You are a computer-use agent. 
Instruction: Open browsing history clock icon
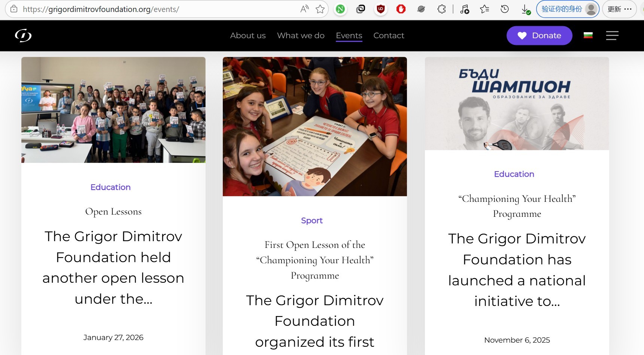click(x=505, y=9)
